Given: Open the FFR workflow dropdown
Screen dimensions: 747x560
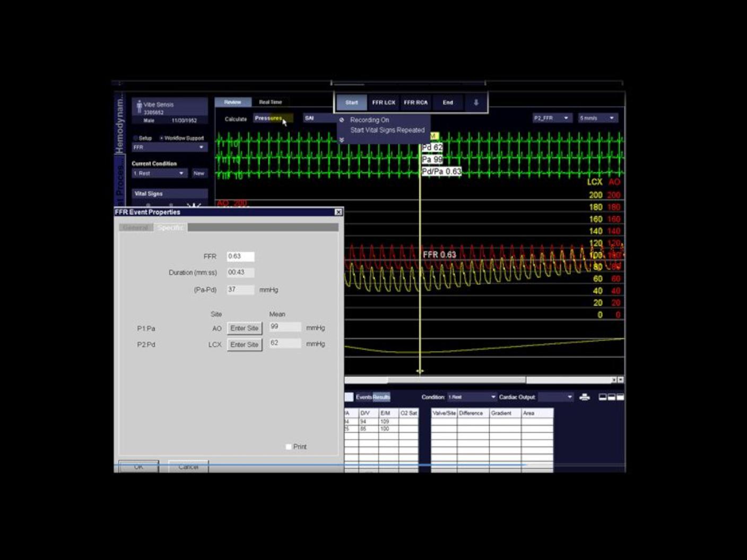Looking at the screenshot, I should [x=169, y=147].
